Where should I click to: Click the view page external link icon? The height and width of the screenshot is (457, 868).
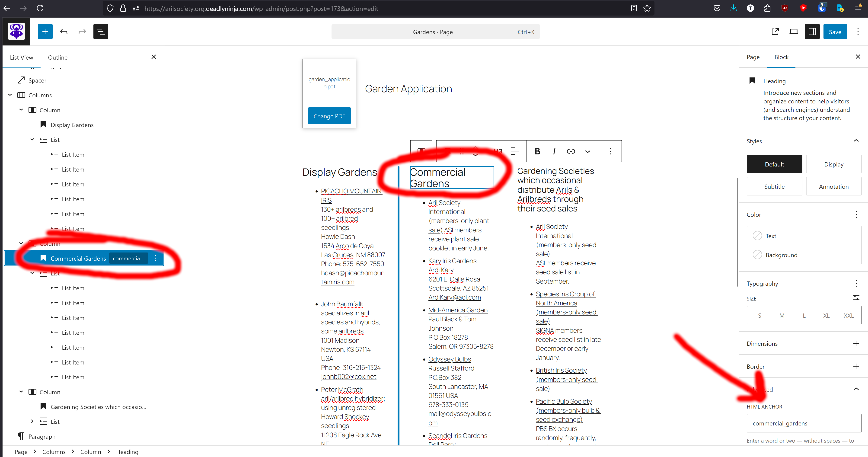775,32
